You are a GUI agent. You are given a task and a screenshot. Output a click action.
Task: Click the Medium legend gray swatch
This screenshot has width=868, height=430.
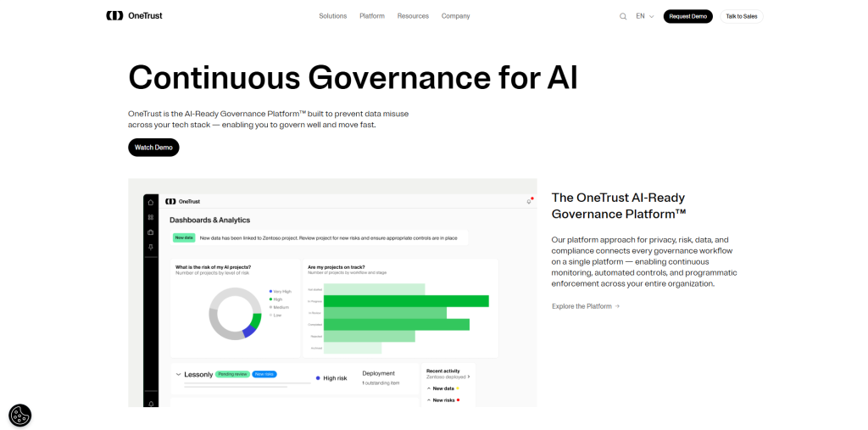[270, 307]
